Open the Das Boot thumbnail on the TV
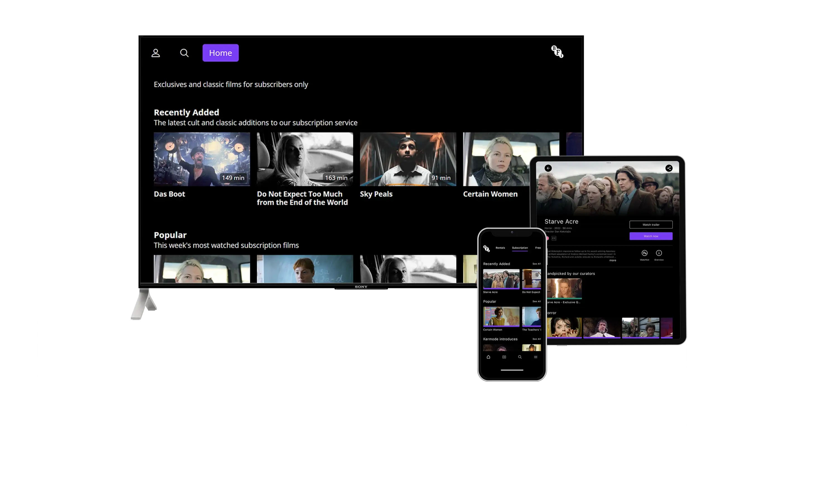Viewport: 832px width, 504px height. click(202, 159)
